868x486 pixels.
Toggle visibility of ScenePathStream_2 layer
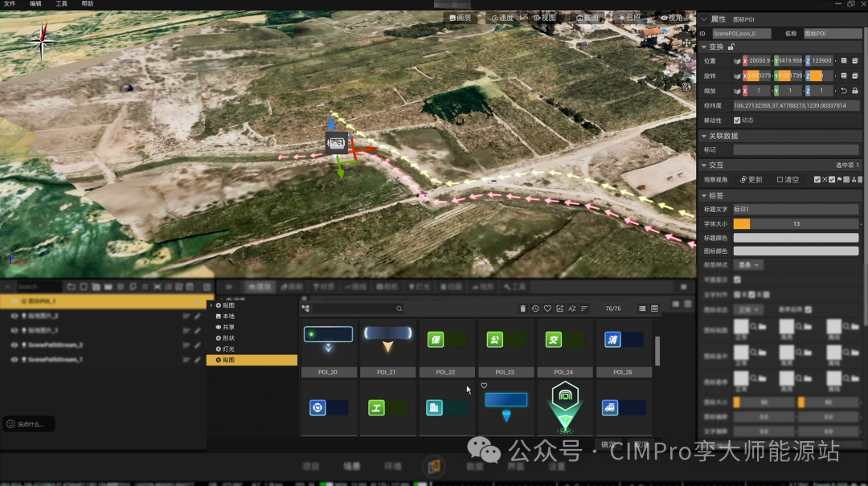coord(14,345)
